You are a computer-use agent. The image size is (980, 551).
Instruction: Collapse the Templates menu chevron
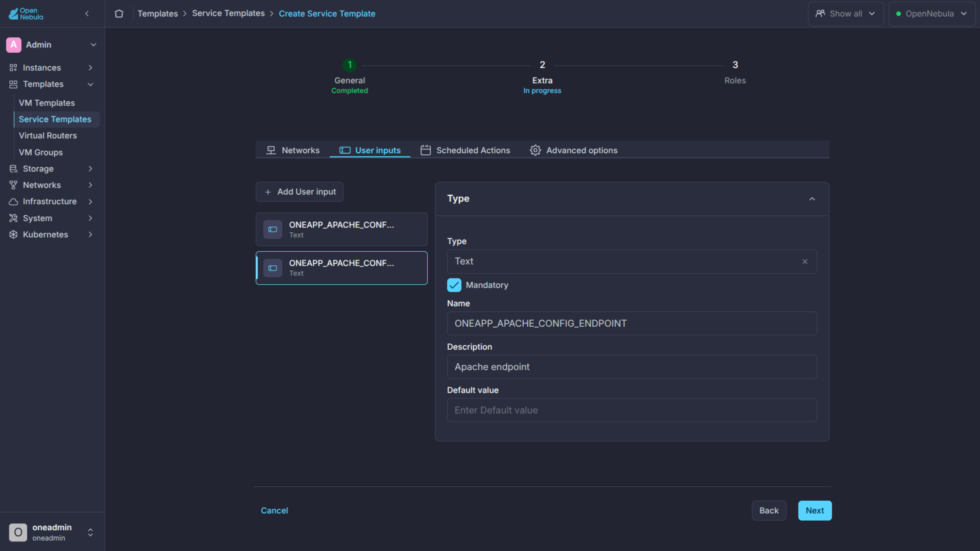(x=91, y=84)
